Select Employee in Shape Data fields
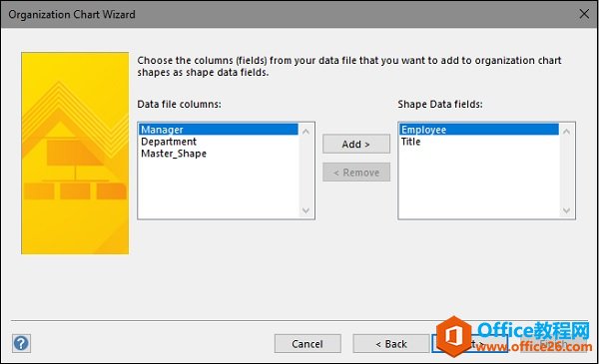The height and width of the screenshot is (364, 599). (x=479, y=130)
